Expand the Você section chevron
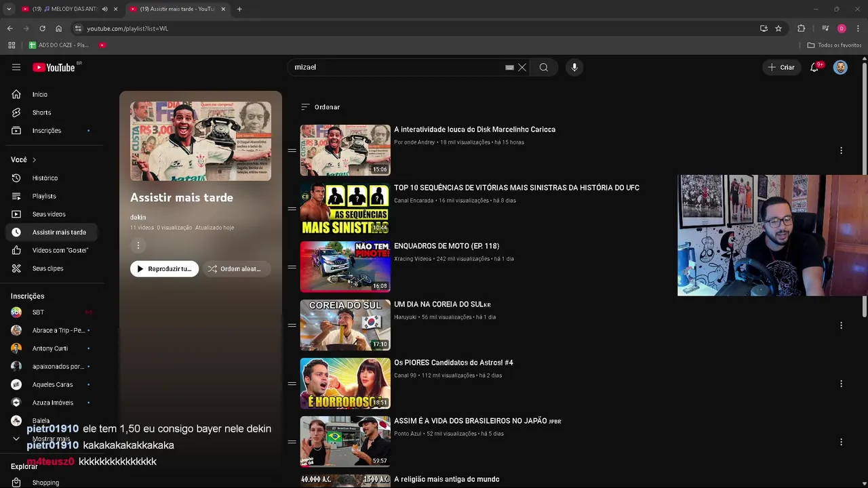 34,160
